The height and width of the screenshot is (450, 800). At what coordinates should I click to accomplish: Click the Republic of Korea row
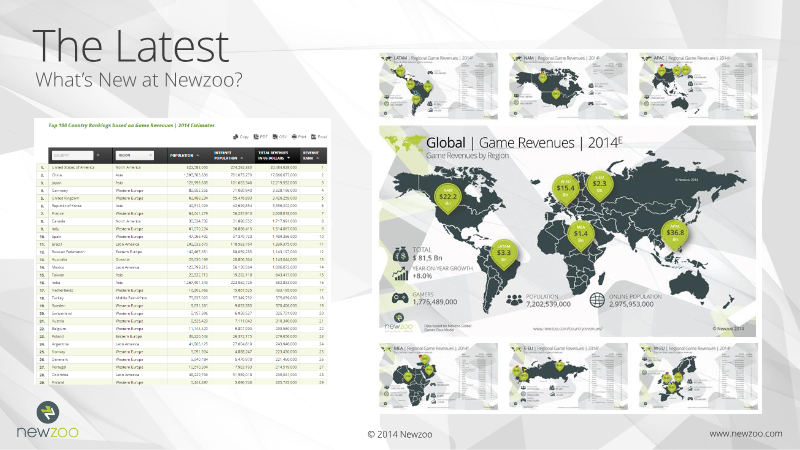[182, 206]
